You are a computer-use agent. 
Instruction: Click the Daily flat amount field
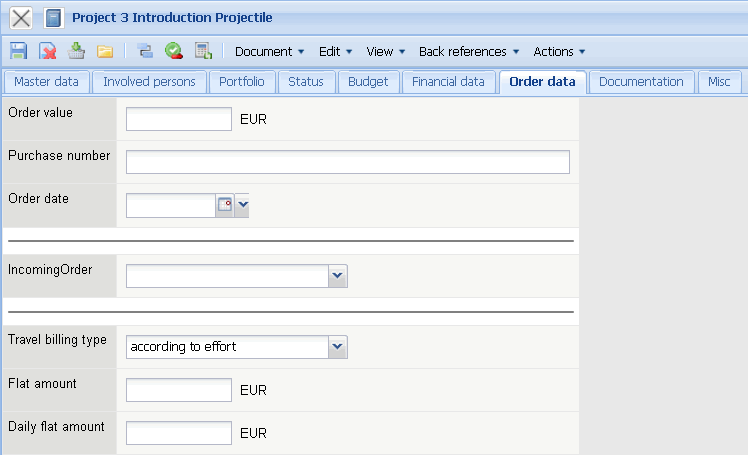(179, 433)
